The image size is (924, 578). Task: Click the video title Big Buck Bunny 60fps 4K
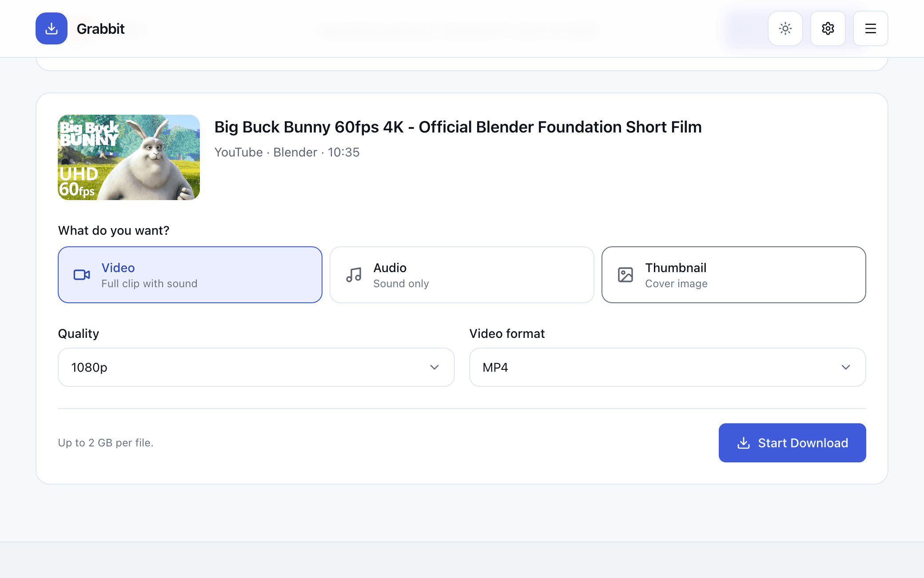pos(458,127)
